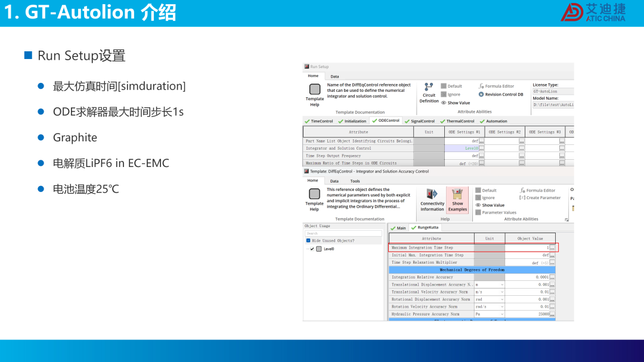Click Object Usage search field
644x362 pixels.
(343, 233)
